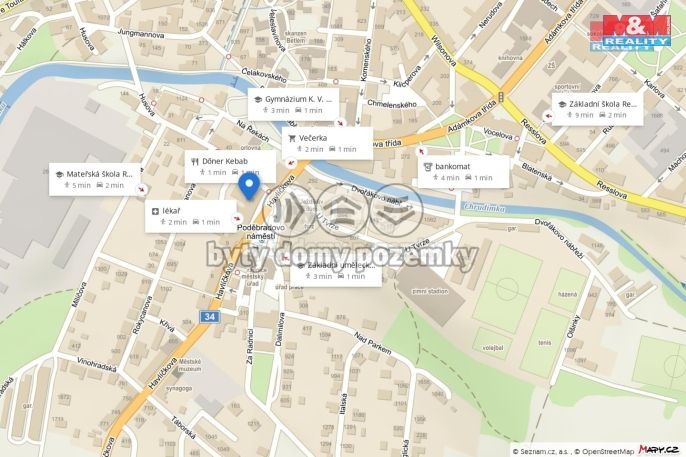Viewport: 686px width, 457px height.
Task: Click the blue location pin marker
Action: tap(249, 186)
